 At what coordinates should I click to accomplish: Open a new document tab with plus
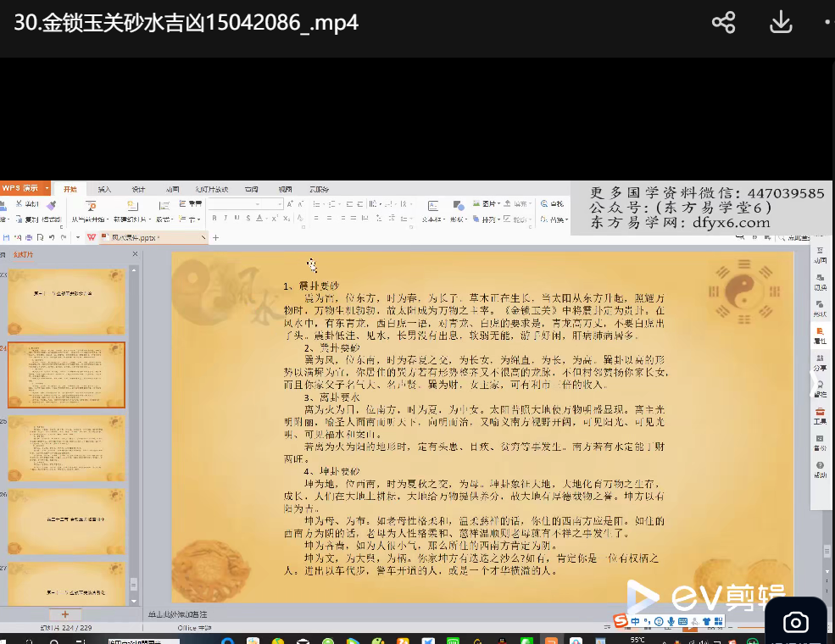(215, 238)
